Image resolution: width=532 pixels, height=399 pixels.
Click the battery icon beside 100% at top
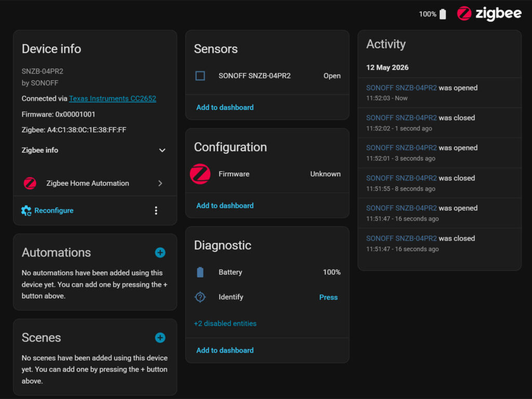pyautogui.click(x=443, y=14)
